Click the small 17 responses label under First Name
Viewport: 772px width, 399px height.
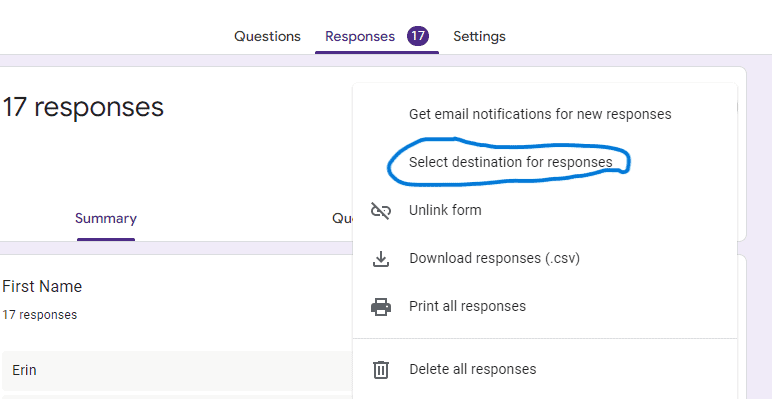40,315
